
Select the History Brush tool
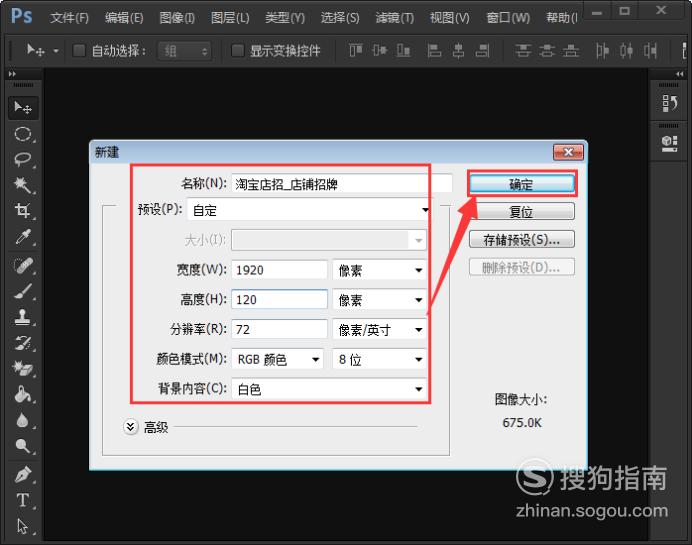(x=23, y=343)
